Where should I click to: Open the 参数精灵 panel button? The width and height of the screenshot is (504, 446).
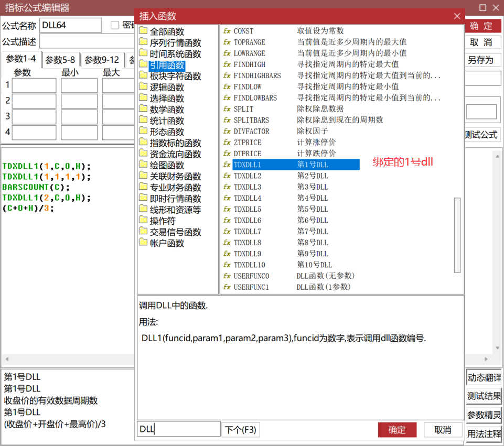(484, 415)
